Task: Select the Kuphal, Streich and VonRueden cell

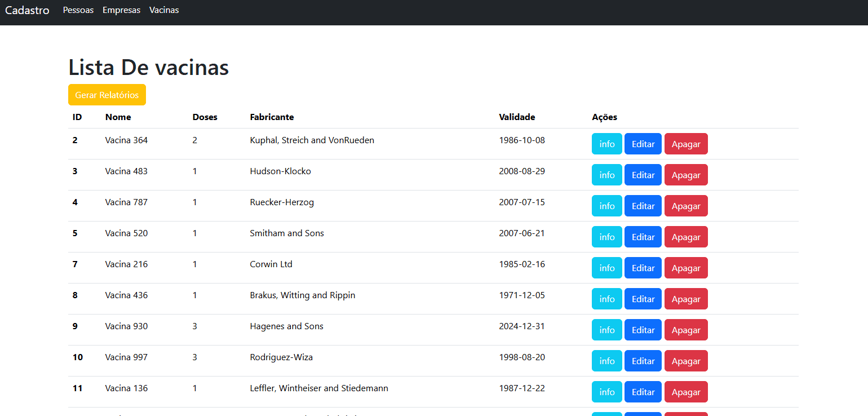Action: 312,140
